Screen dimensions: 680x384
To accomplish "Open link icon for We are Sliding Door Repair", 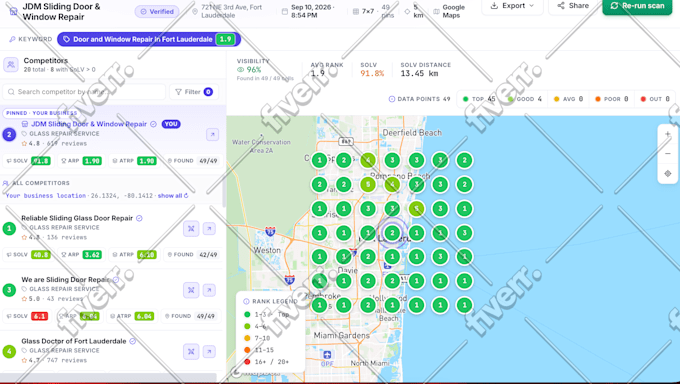I will [x=209, y=290].
